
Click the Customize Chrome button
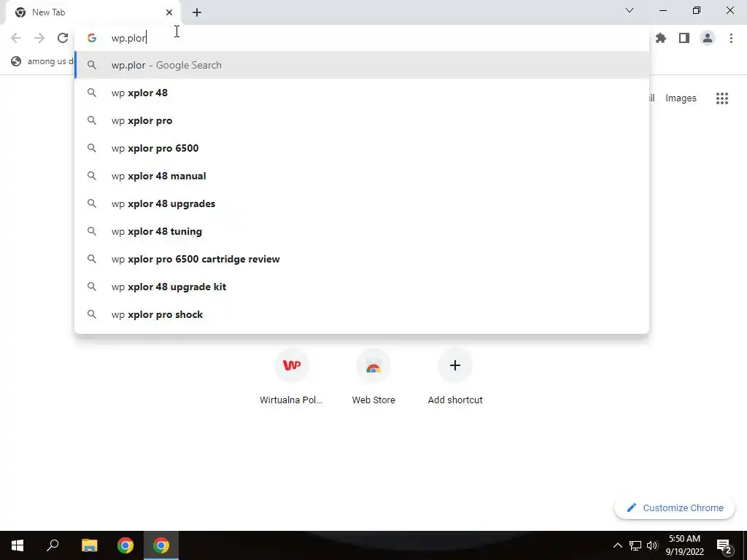[675, 507]
